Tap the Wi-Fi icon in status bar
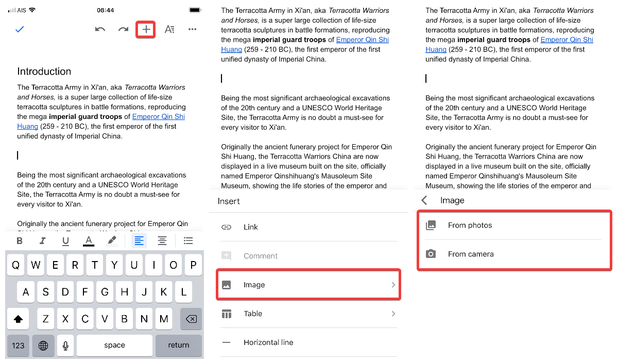The image size is (618, 364). (32, 10)
